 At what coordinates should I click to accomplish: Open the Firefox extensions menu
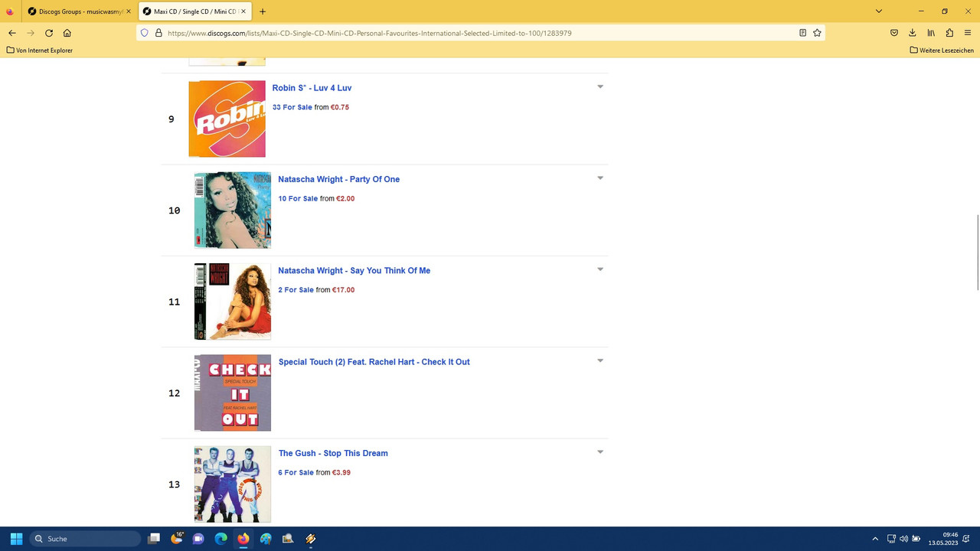pyautogui.click(x=949, y=33)
